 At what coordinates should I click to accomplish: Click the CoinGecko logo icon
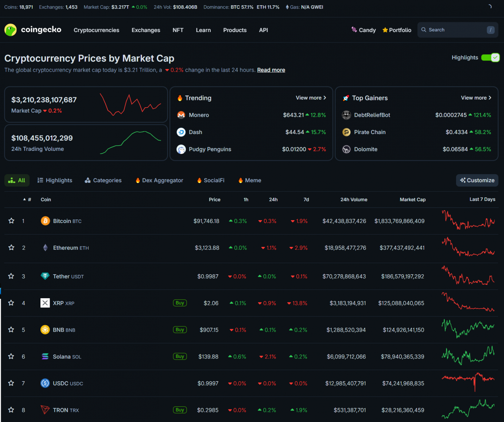point(11,30)
